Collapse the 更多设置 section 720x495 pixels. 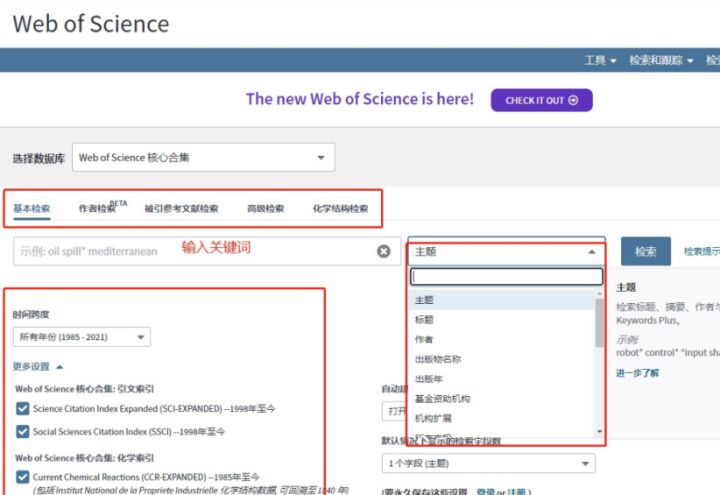click(38, 366)
